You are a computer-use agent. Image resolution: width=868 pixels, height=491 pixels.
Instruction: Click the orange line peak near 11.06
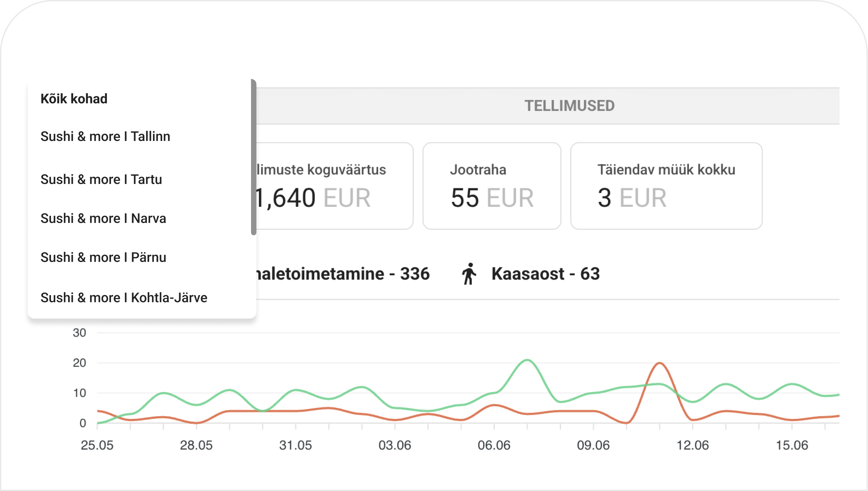(659, 364)
